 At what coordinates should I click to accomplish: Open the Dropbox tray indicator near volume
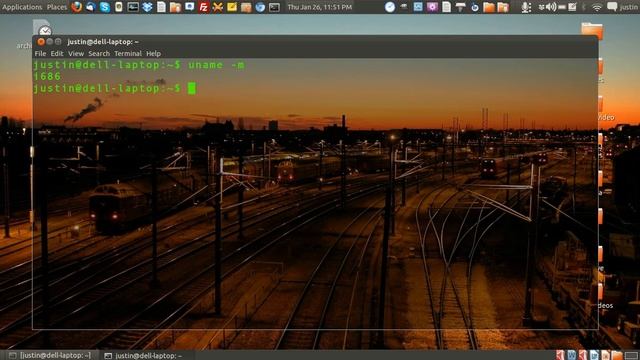[x=542, y=7]
